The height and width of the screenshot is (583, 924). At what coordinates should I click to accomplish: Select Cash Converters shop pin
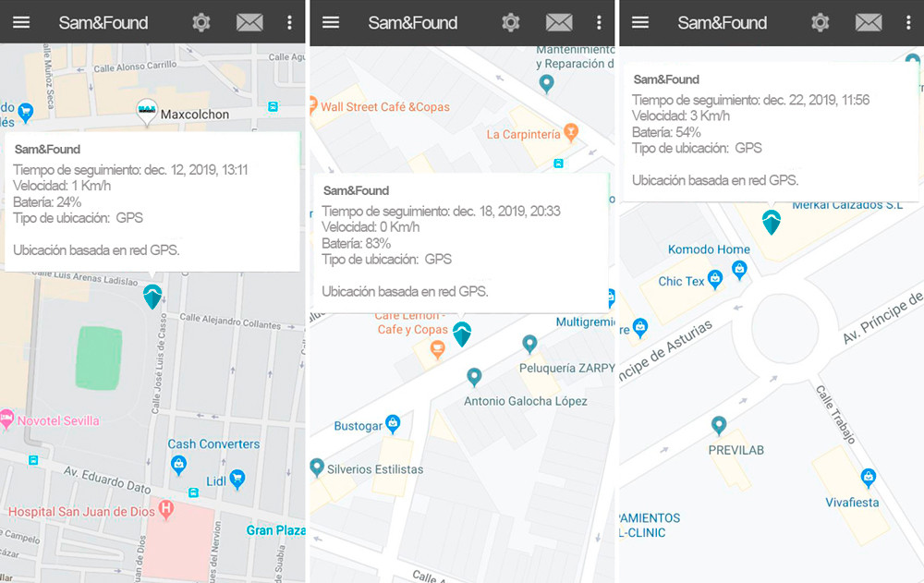tap(178, 466)
